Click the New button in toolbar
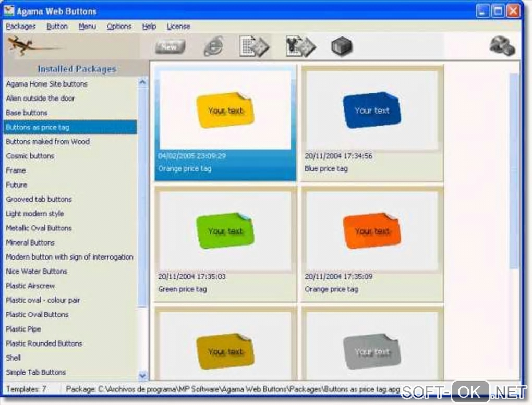This screenshot has width=532, height=405. [171, 46]
